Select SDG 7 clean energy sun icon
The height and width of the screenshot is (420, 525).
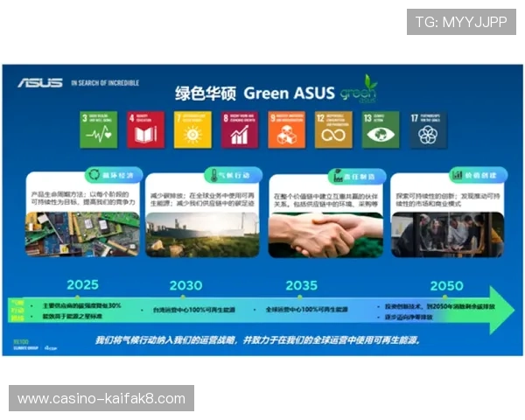click(192, 129)
